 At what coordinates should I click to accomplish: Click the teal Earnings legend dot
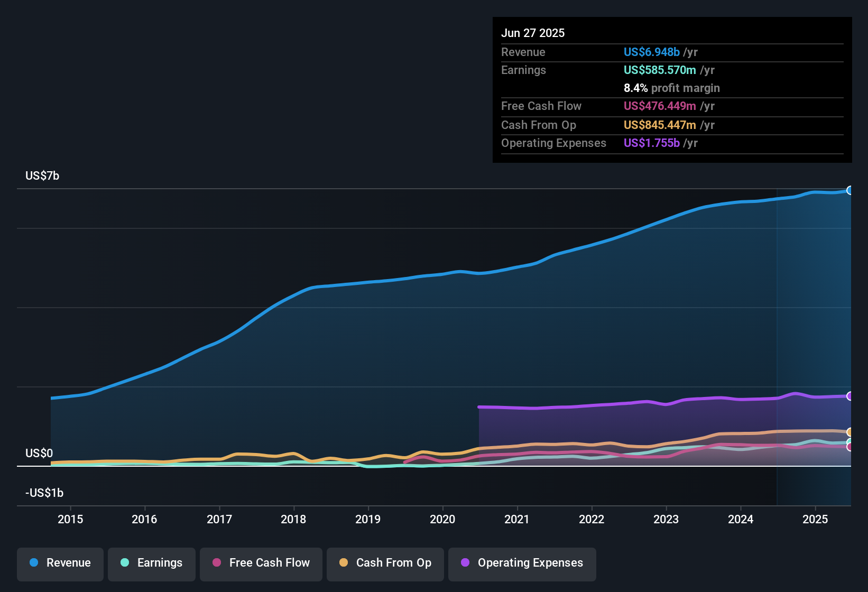pos(125,563)
